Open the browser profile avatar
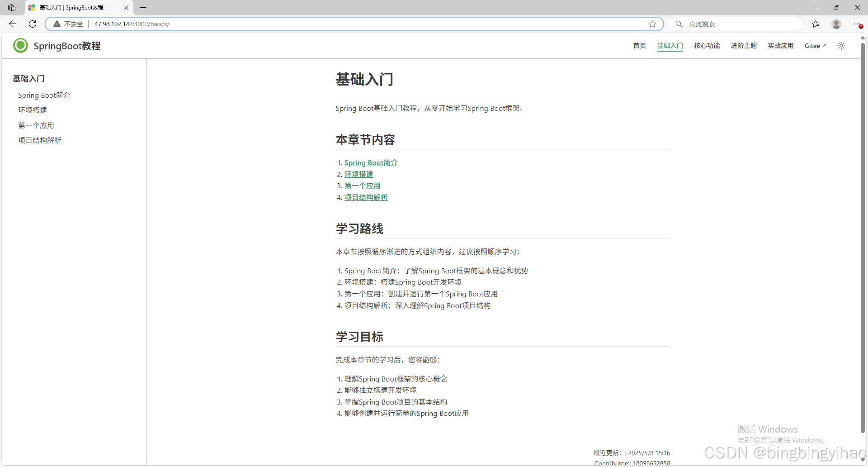Image resolution: width=868 pixels, height=467 pixels. tap(836, 24)
